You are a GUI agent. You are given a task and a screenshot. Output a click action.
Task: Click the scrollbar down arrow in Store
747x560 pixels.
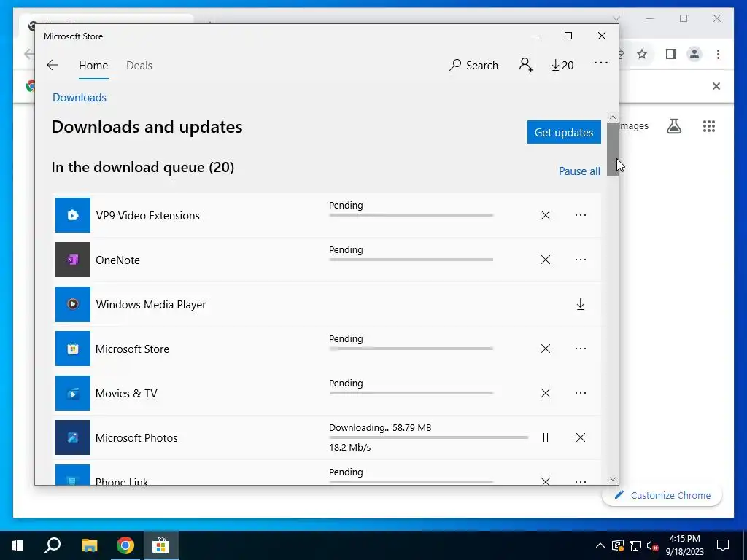click(612, 479)
